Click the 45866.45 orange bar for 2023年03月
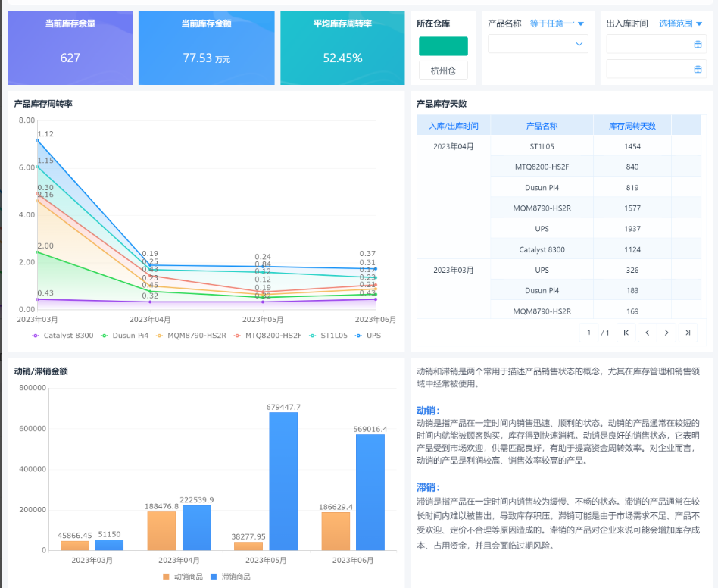The width and height of the screenshot is (718, 588). [x=75, y=546]
